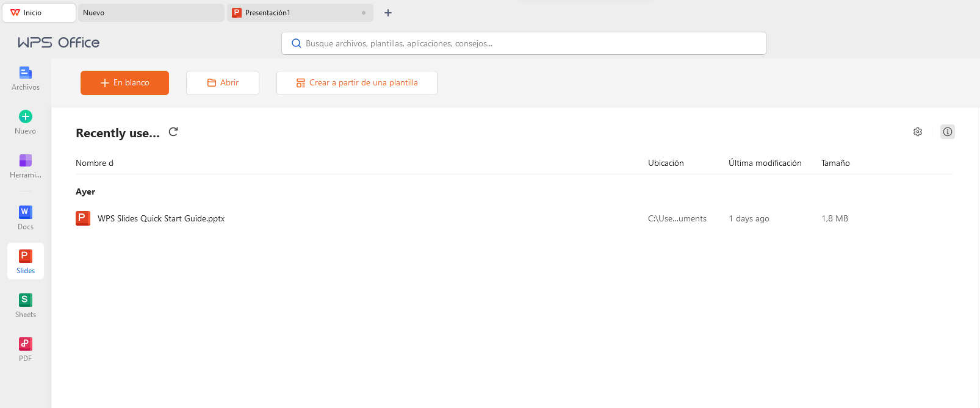This screenshot has height=408, width=980.
Task: Click the Abrir button
Action: [223, 83]
